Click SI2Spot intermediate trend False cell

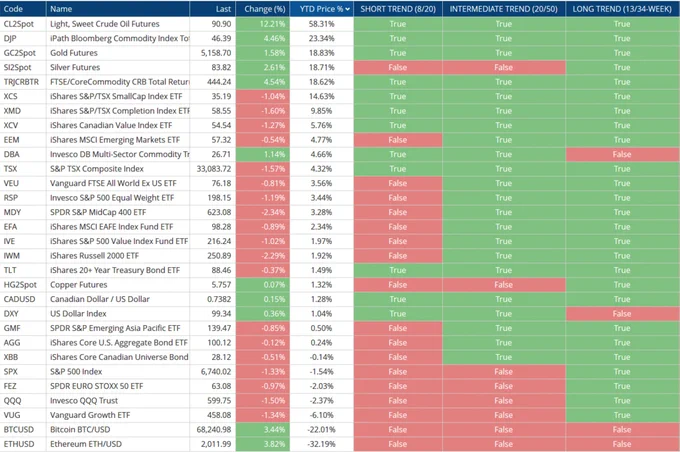(x=504, y=67)
